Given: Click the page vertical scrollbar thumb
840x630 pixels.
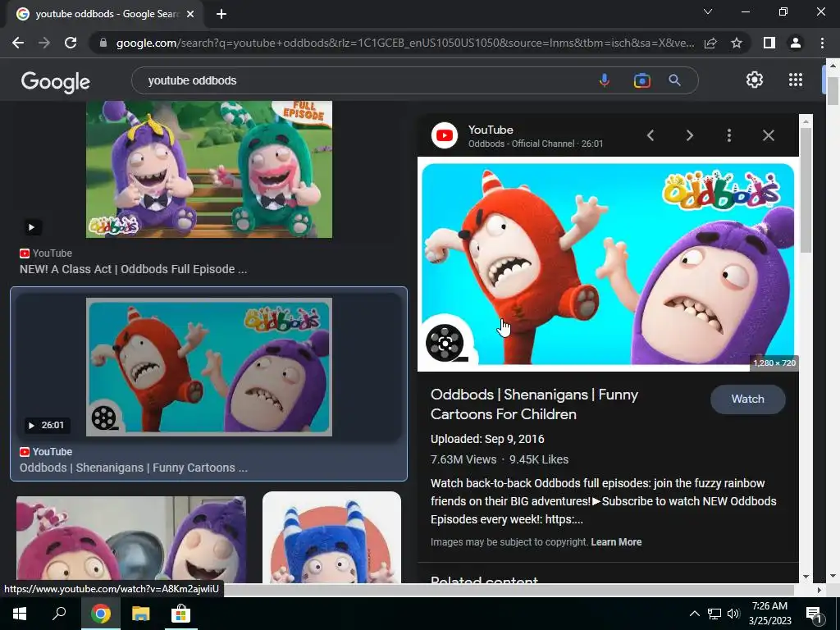Looking at the screenshot, I should [833, 91].
